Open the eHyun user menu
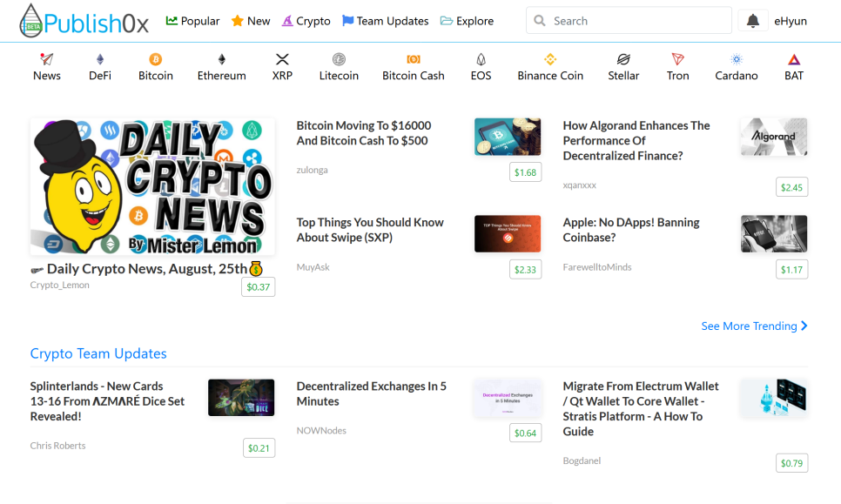Image resolution: width=841 pixels, height=504 pixels. tap(790, 21)
